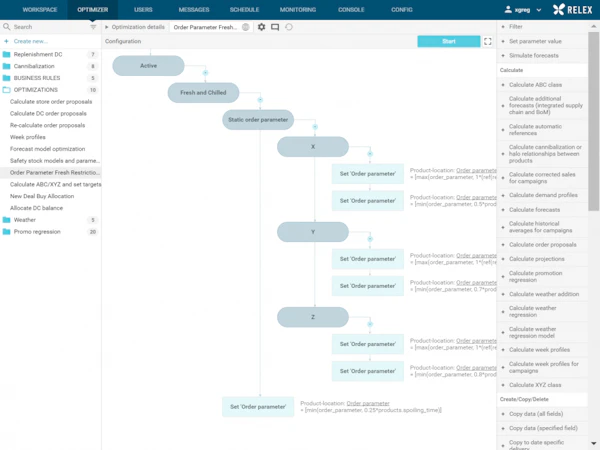The width and height of the screenshot is (600, 450).
Task: Click the search magnifier icon
Action: point(7,27)
